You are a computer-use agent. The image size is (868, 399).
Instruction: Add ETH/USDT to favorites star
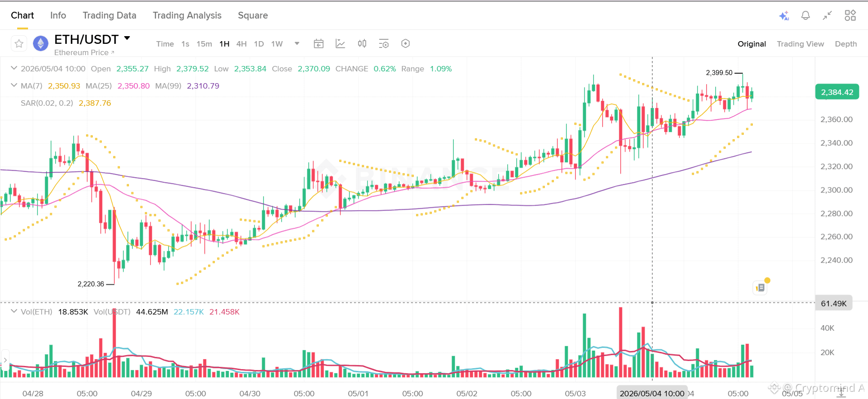pos(19,44)
